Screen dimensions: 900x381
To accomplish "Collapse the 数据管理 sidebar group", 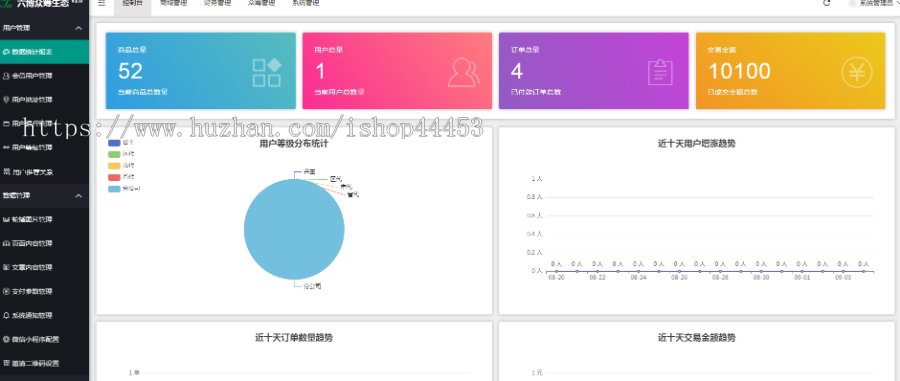I will 44,195.
